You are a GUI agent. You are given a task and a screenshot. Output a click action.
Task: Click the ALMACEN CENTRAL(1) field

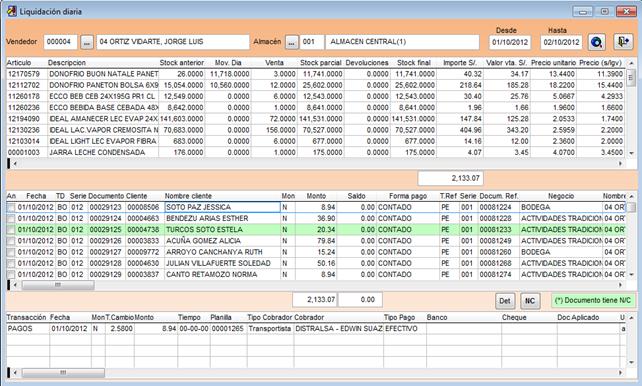(402, 42)
